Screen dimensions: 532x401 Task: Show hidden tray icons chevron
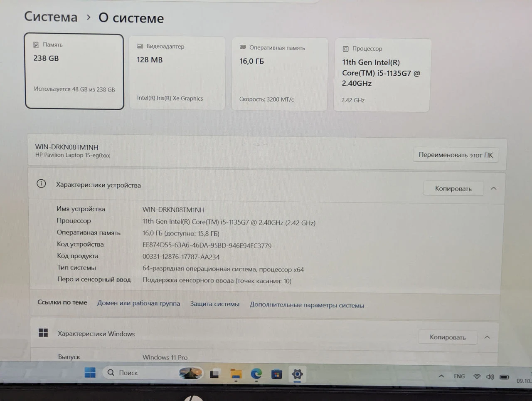(x=441, y=376)
